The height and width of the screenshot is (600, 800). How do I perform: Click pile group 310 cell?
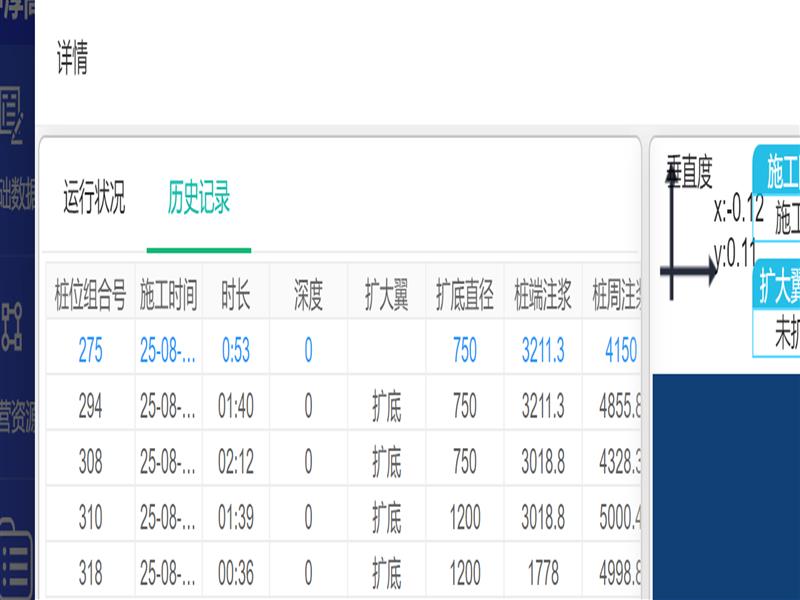(x=90, y=517)
